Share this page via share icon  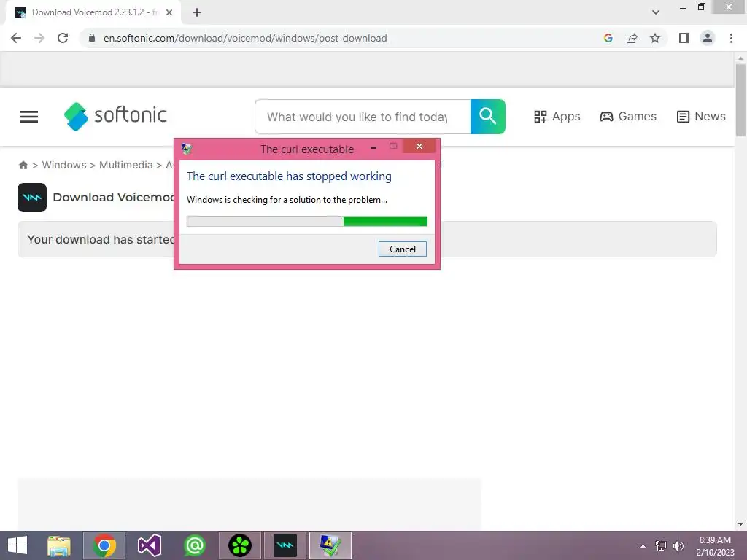coord(632,38)
